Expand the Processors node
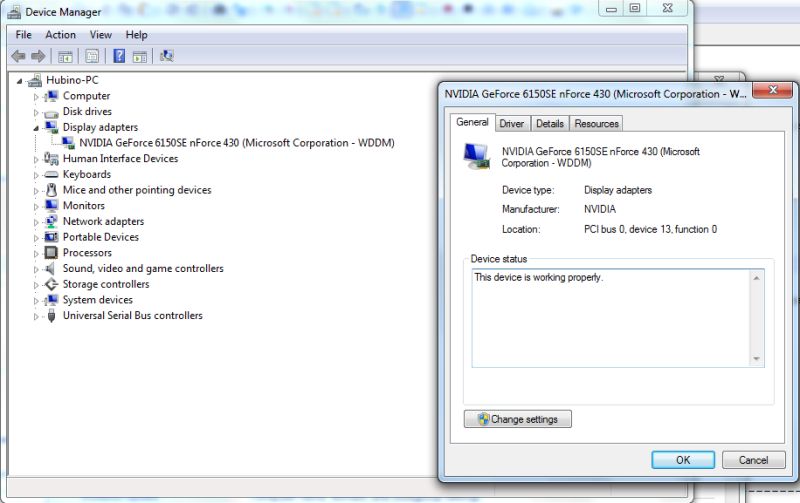The height and width of the screenshot is (503, 800). coord(36,254)
